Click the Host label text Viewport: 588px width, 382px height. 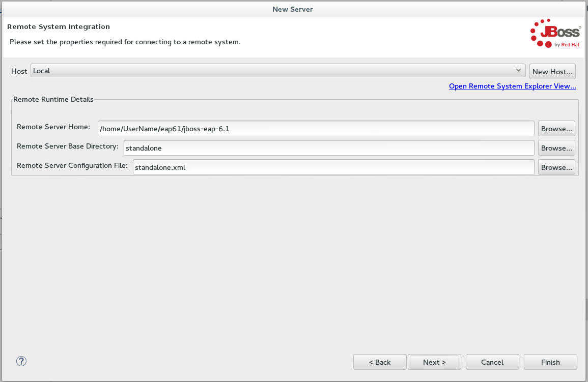[x=19, y=71]
